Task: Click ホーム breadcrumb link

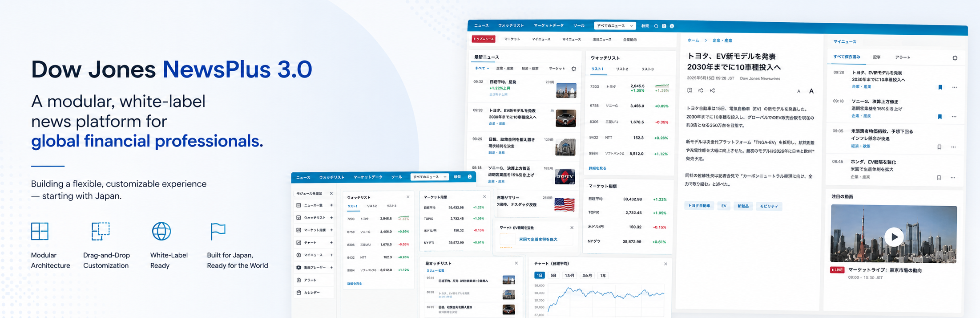Action: coord(693,40)
